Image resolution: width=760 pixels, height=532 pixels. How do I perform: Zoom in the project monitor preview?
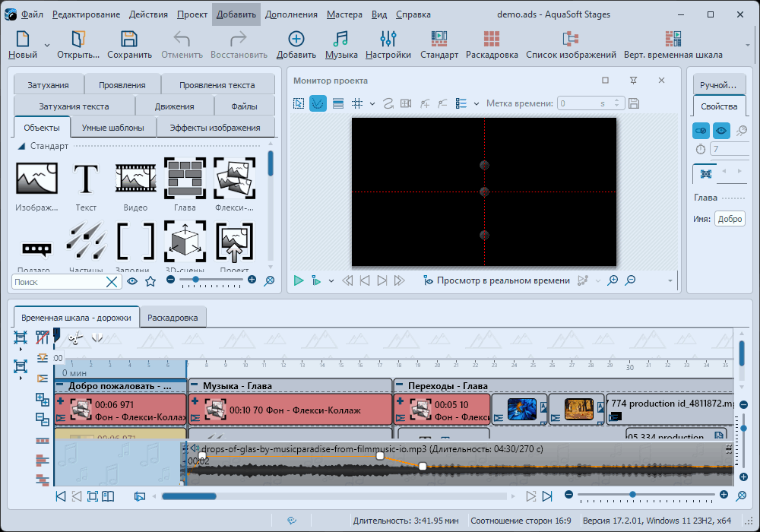pyautogui.click(x=613, y=280)
